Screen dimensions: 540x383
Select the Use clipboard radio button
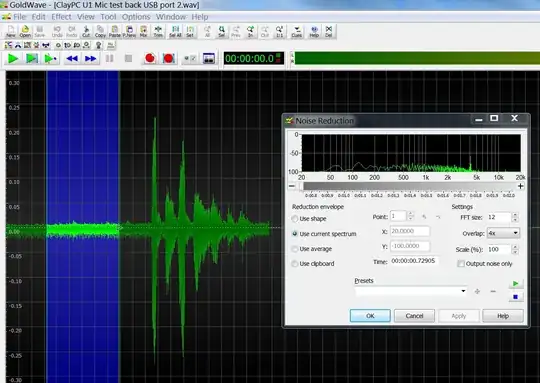(x=295, y=264)
